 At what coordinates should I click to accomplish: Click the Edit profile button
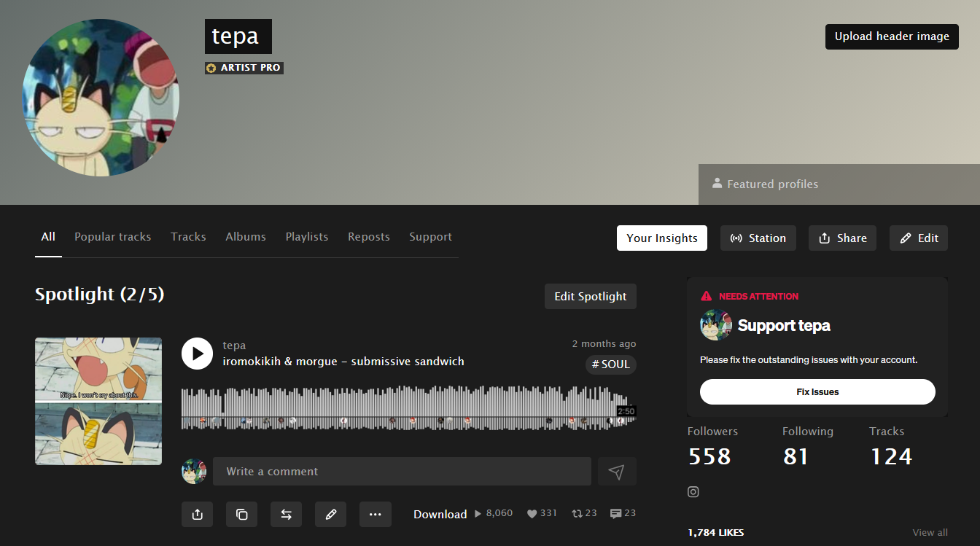(919, 238)
